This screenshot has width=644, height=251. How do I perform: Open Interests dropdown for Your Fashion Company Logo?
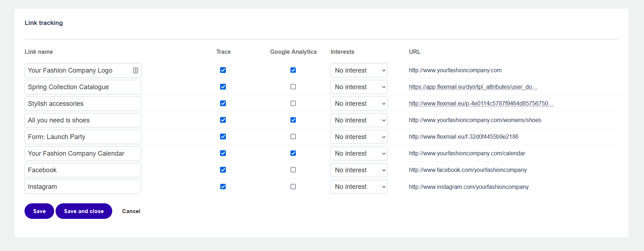[x=359, y=70]
